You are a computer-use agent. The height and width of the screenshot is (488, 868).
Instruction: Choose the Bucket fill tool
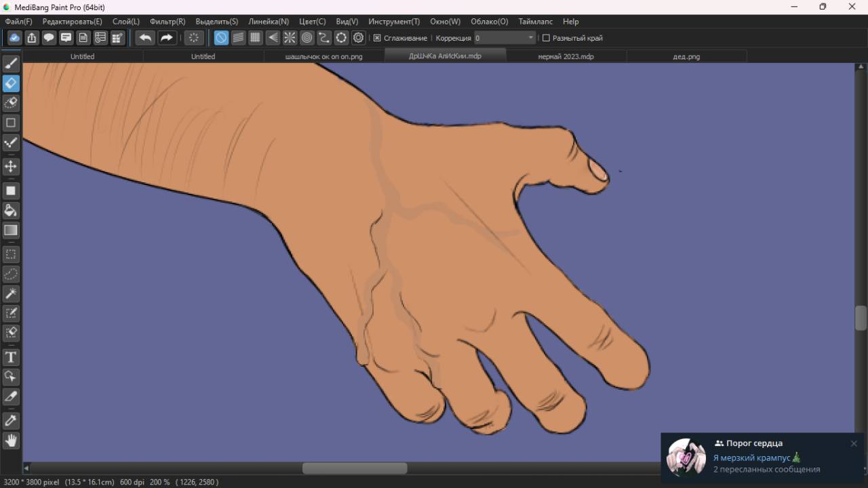click(11, 210)
